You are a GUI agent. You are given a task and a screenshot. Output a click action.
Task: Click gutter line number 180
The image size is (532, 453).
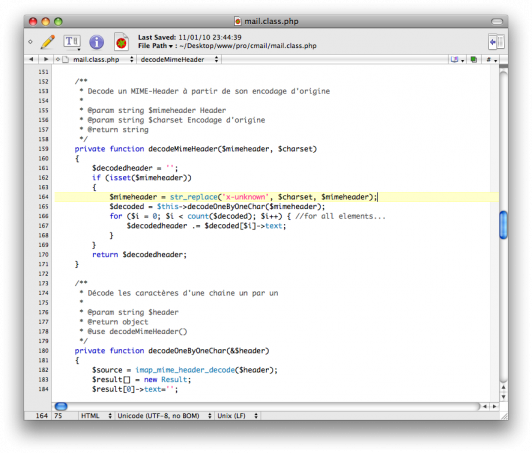coord(43,351)
